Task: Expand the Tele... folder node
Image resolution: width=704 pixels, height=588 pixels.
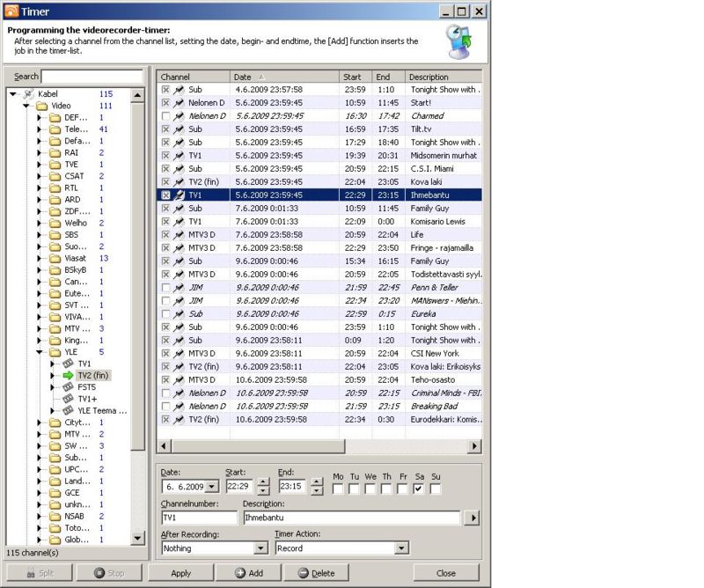Action: [x=40, y=129]
